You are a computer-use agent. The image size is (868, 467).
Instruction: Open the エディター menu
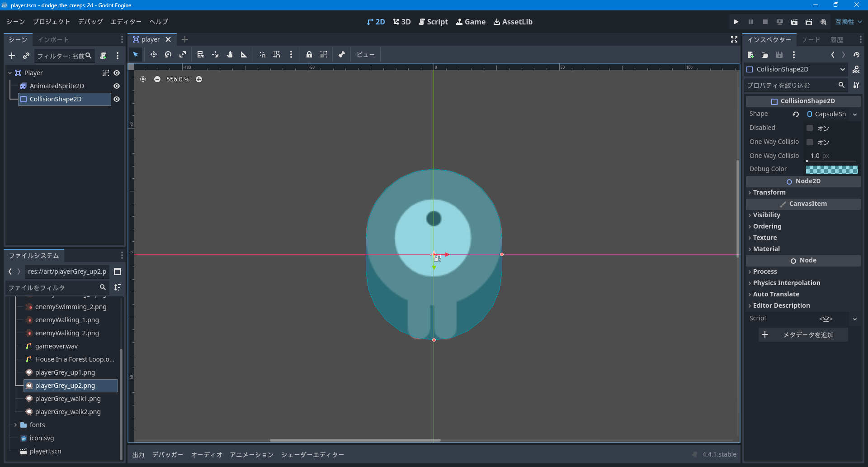126,22
